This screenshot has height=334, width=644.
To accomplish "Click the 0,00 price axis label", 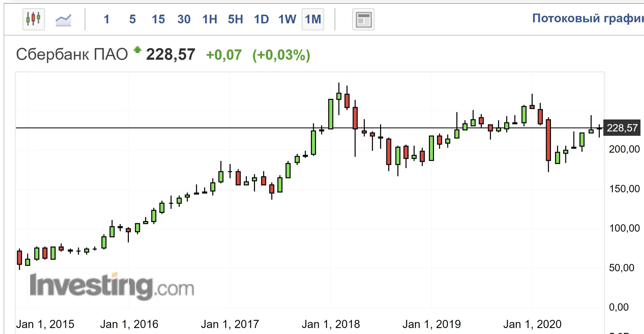I will tap(619, 307).
